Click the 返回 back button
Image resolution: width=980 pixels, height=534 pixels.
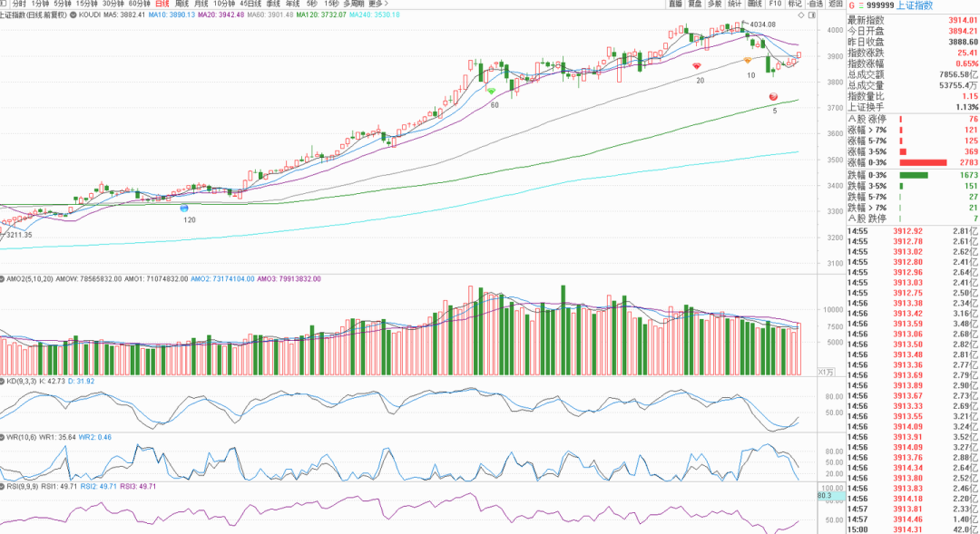point(836,4)
